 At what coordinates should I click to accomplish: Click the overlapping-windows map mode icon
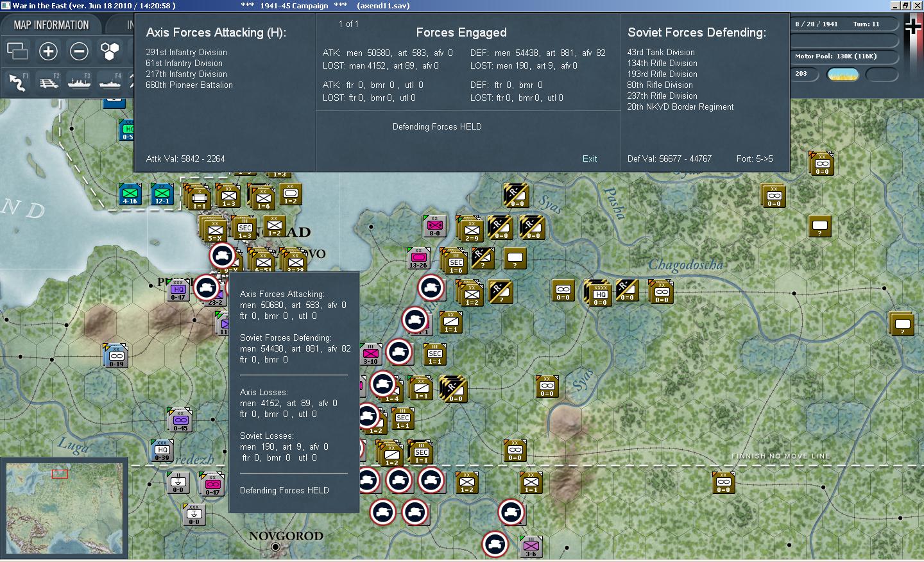17,51
